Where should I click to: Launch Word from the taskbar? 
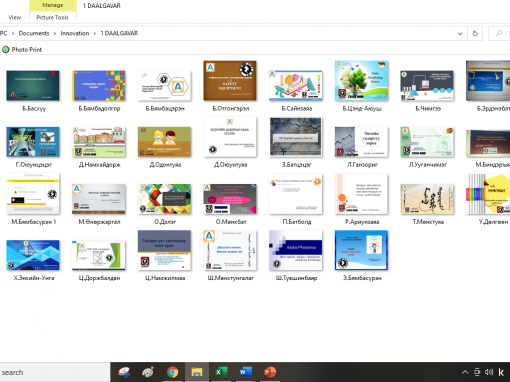[246, 372]
